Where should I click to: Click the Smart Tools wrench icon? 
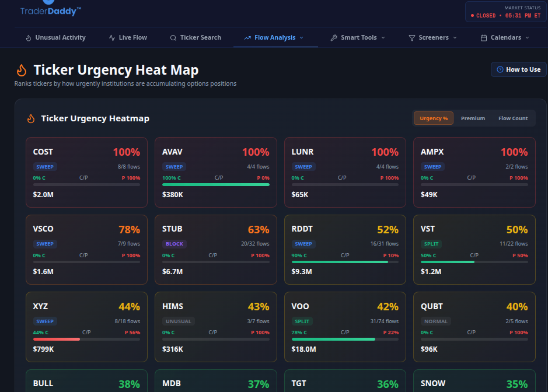click(x=334, y=37)
